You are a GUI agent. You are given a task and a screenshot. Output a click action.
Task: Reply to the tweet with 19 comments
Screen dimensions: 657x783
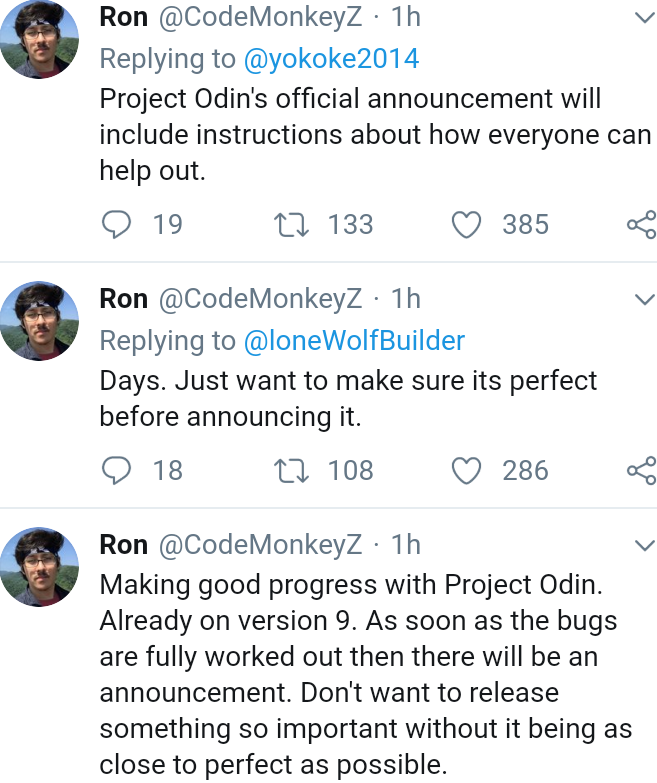pyautogui.click(x=116, y=224)
